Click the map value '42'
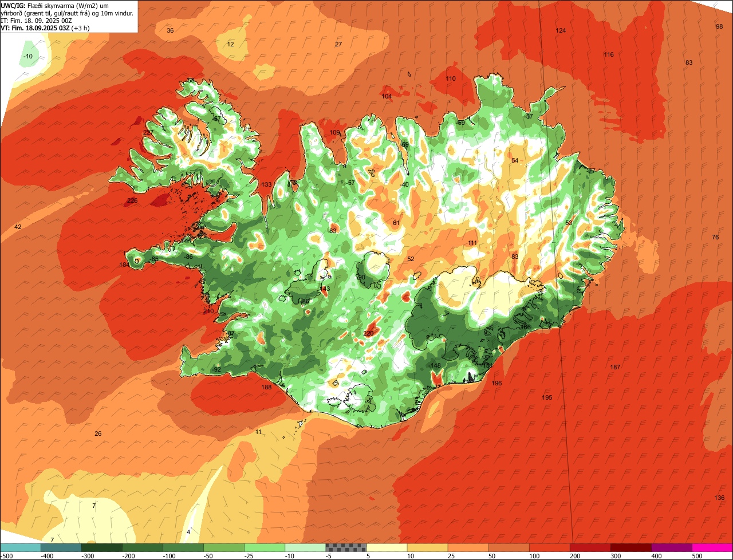The height and width of the screenshot is (560, 733). (18, 227)
